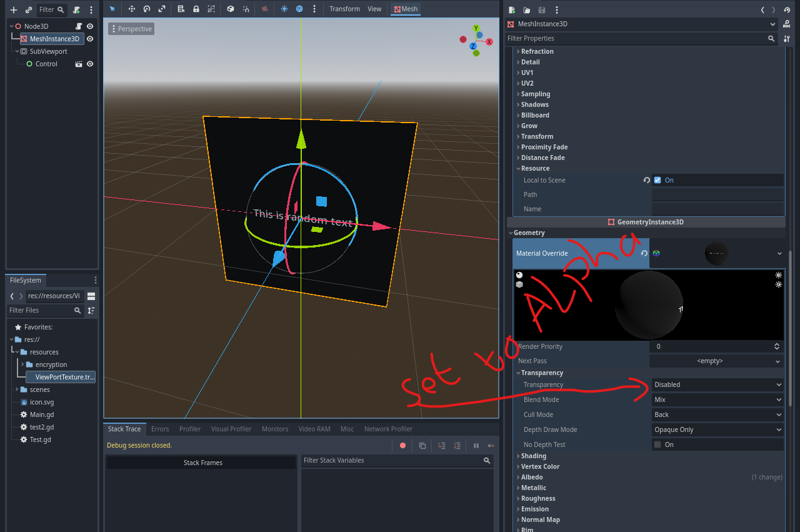Viewport: 800px width, 532px height.
Task: Click the debugger record red dot icon
Action: (402, 445)
